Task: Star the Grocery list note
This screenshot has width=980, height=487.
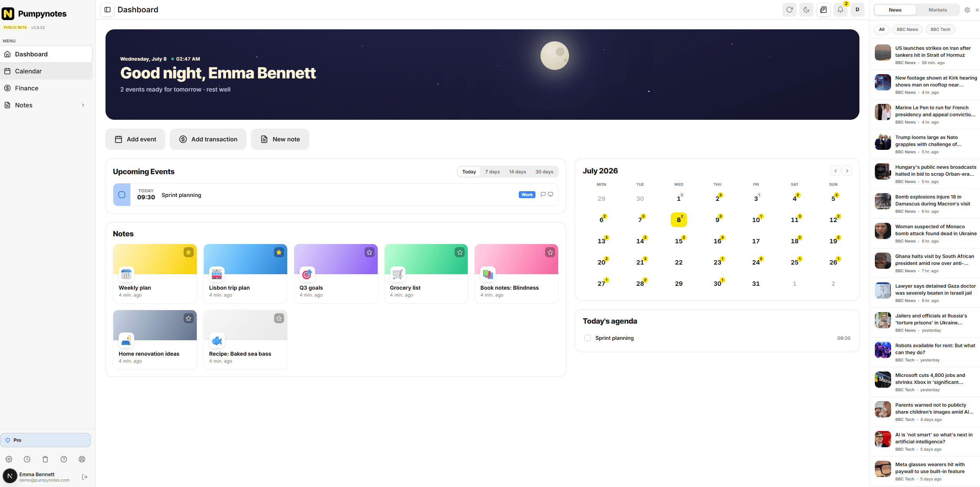Action: coord(460,252)
